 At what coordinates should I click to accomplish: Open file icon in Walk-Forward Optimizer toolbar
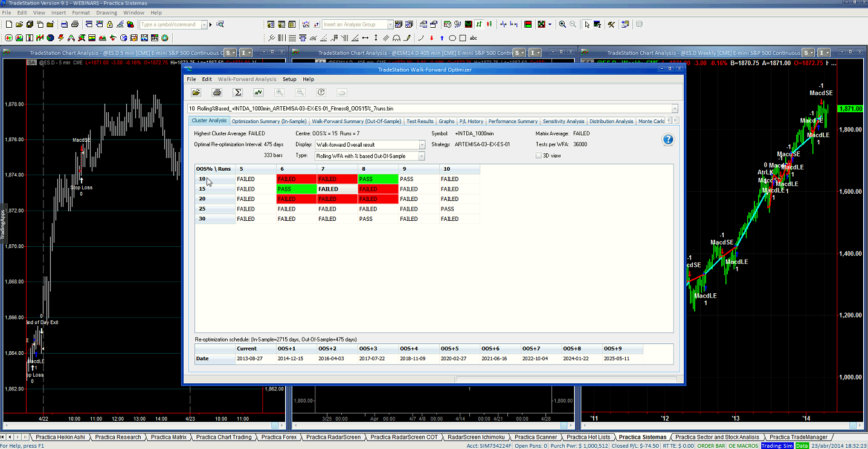[196, 92]
